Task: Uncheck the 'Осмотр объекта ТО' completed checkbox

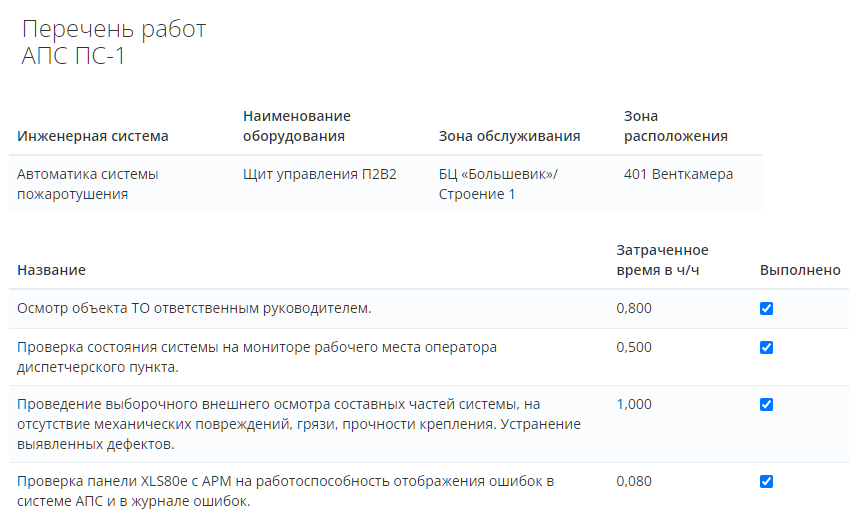Action: pyautogui.click(x=766, y=309)
